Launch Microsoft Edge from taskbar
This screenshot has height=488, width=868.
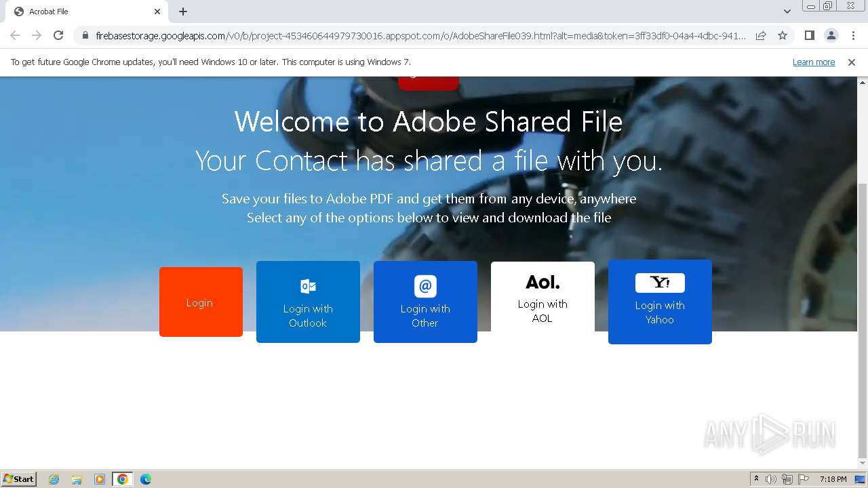tap(146, 479)
